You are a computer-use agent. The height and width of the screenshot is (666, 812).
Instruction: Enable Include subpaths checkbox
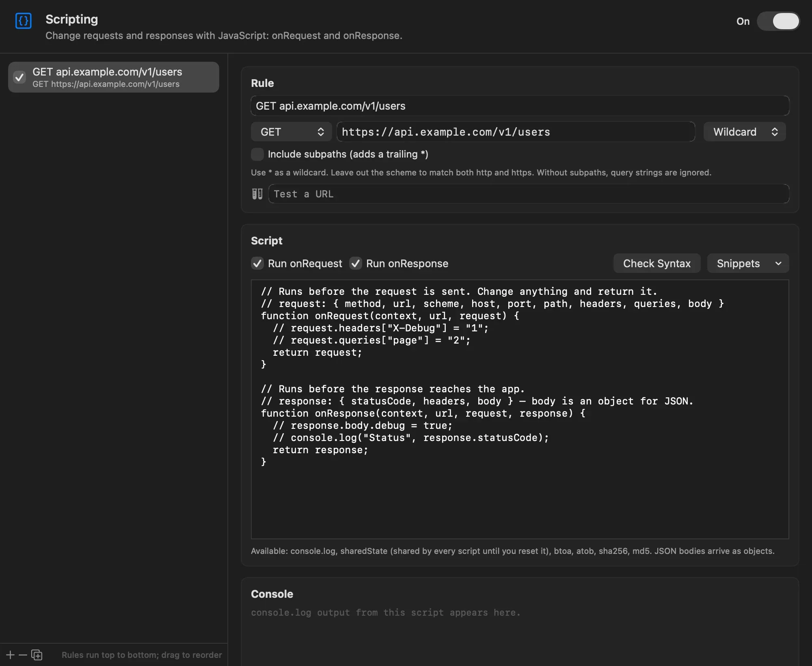click(x=257, y=154)
